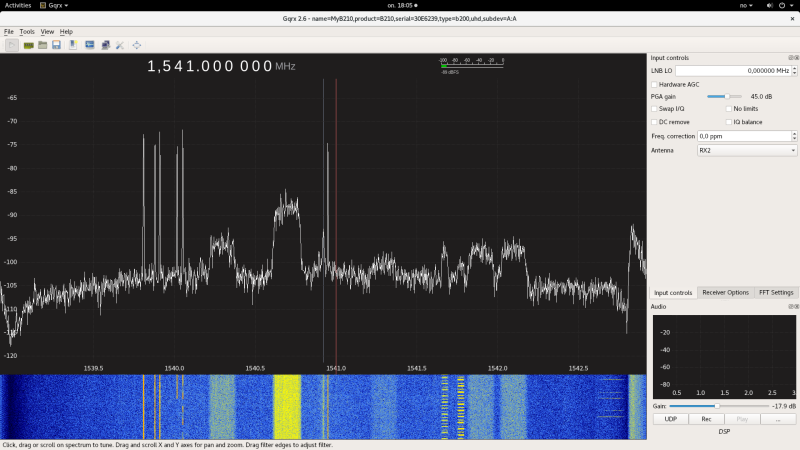Enable the DC remove checkbox
This screenshot has height=450, width=800.
coord(655,122)
